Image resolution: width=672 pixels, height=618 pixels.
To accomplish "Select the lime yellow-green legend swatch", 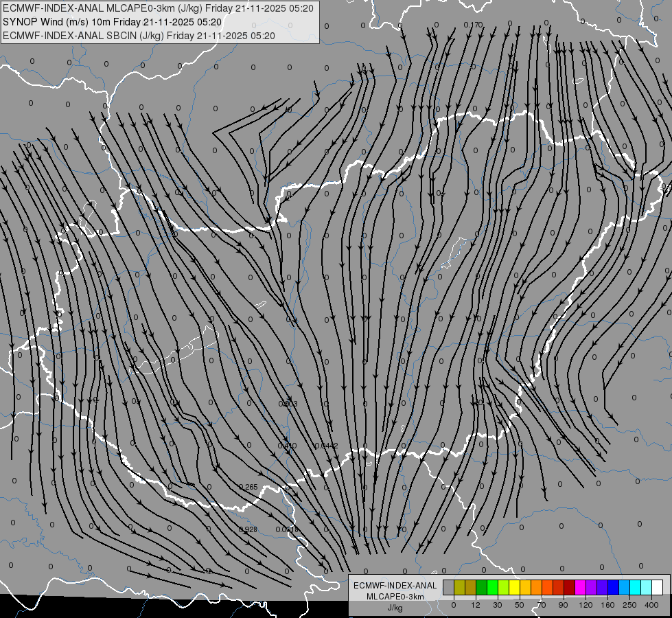I will tap(504, 587).
